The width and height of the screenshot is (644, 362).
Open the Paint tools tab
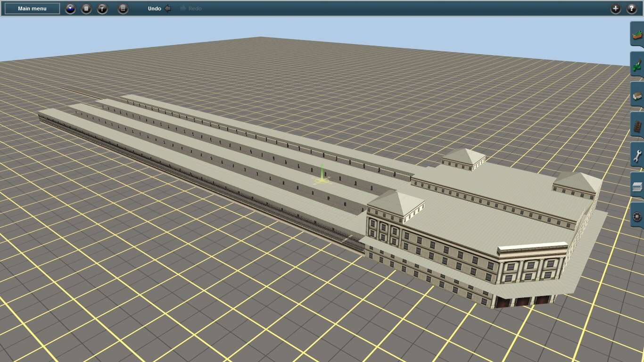click(x=637, y=64)
